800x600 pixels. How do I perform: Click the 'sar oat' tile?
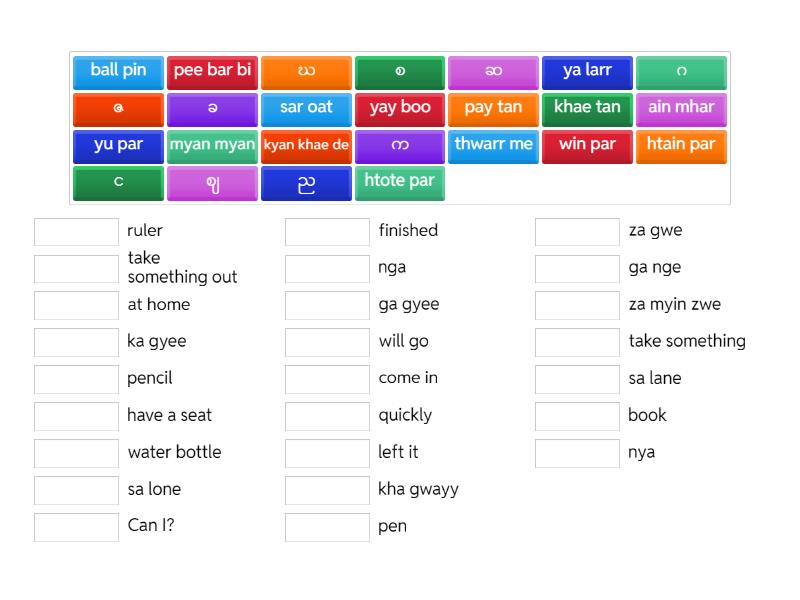306,108
